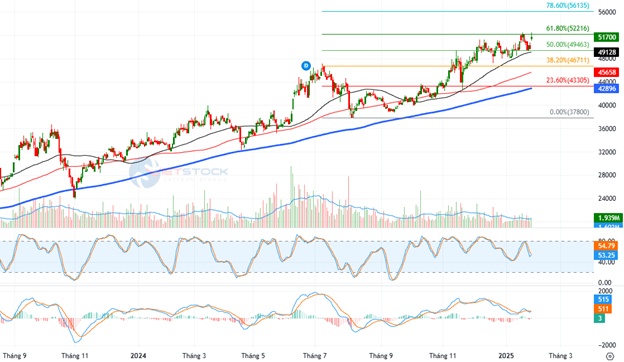Select the 50.00%(49463) Fibonacci label
The image size is (624, 362).
567,45
